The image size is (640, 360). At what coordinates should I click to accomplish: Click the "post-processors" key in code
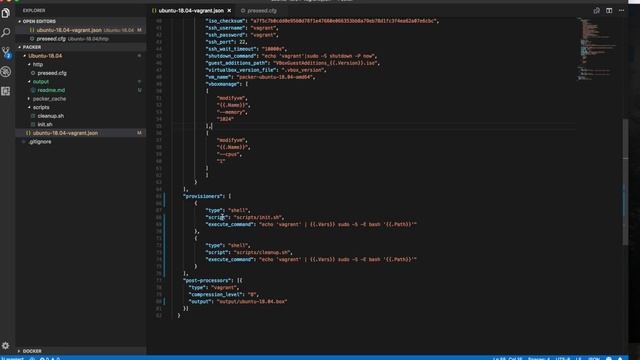[x=208, y=280]
